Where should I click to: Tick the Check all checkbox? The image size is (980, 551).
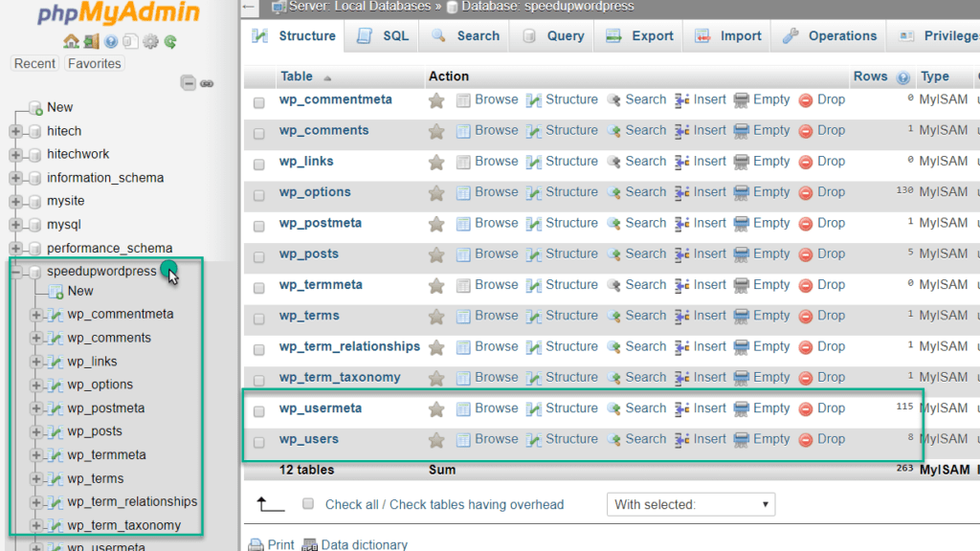click(307, 503)
